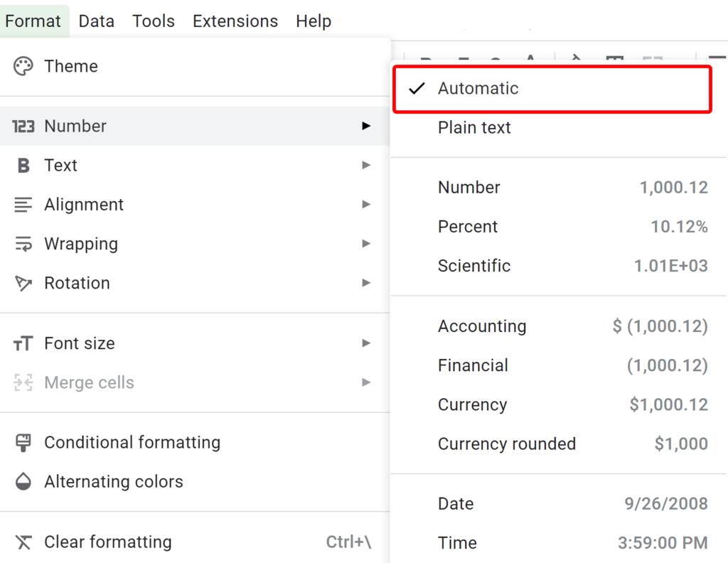Image resolution: width=728 pixels, height=563 pixels.
Task: Toggle the Automatic number format
Action: (478, 88)
